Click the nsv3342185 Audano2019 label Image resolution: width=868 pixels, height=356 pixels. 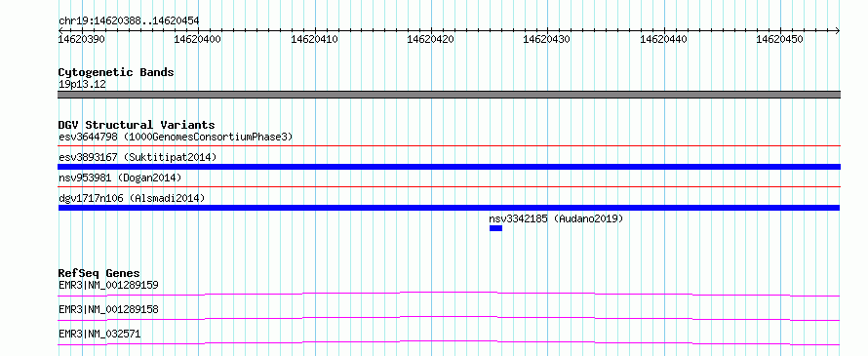point(556,218)
